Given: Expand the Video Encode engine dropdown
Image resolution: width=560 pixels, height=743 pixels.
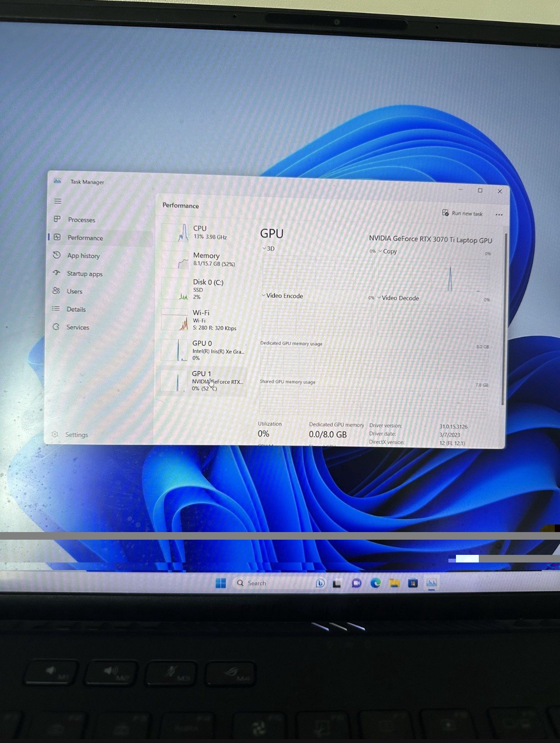Looking at the screenshot, I should point(264,295).
